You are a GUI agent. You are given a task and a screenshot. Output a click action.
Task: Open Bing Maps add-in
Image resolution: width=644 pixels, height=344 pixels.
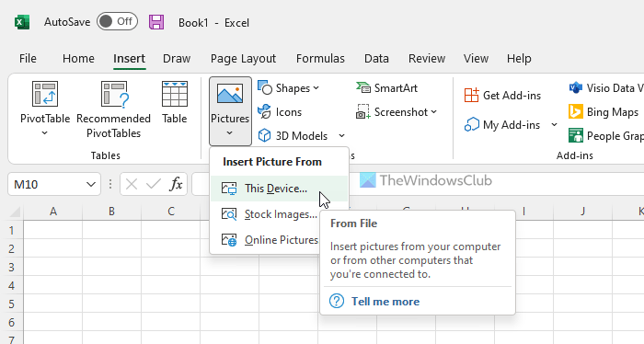[x=604, y=111]
